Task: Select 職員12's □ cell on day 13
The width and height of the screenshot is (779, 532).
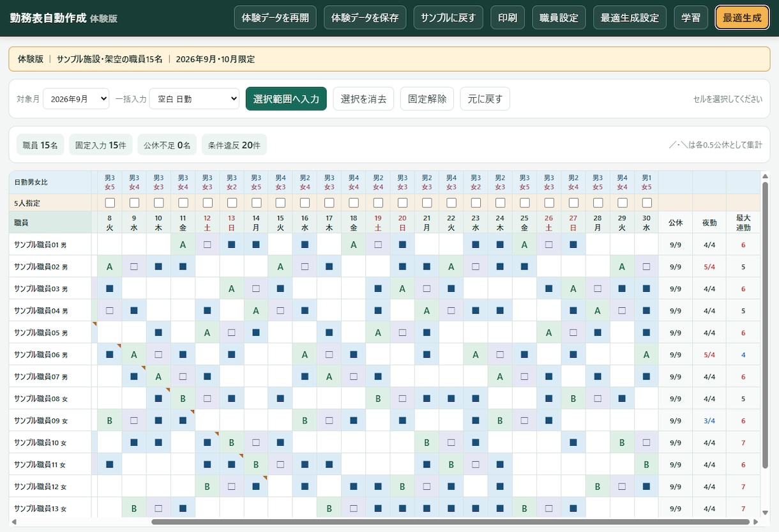Action: pyautogui.click(x=232, y=487)
